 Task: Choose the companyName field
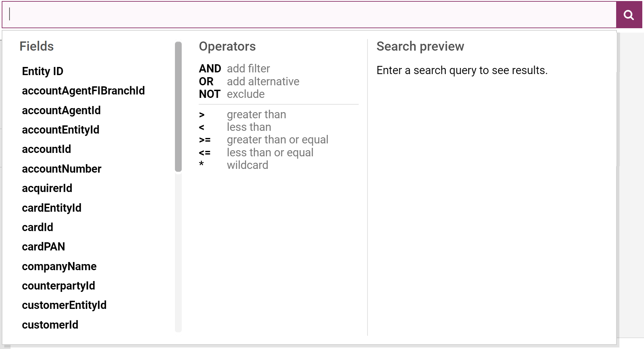[x=59, y=266]
